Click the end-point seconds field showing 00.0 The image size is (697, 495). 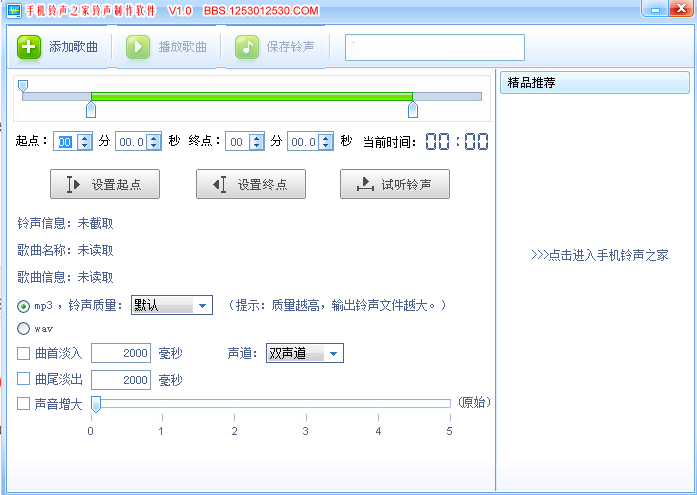pyautogui.click(x=304, y=142)
